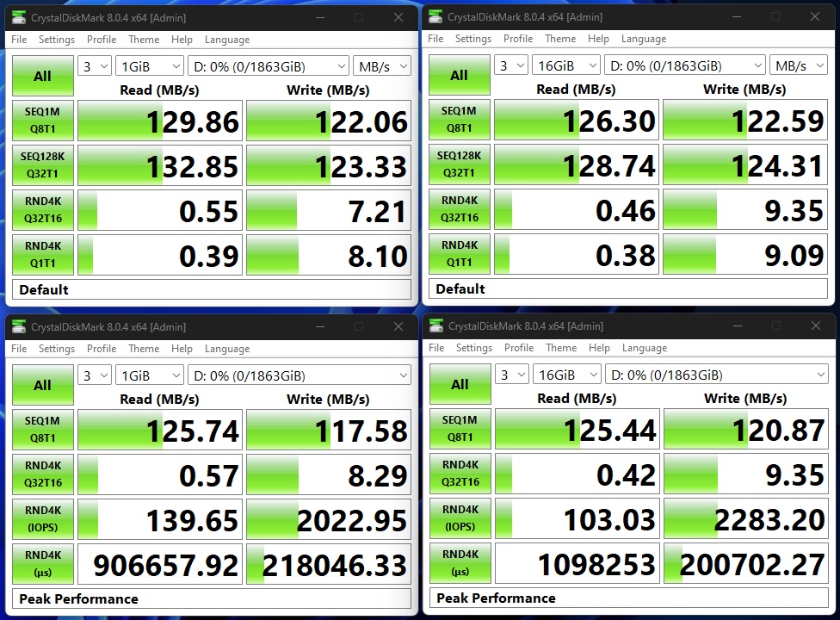
Task: Open 16GiB test size dropdown in bottom-right window
Action: point(567,375)
